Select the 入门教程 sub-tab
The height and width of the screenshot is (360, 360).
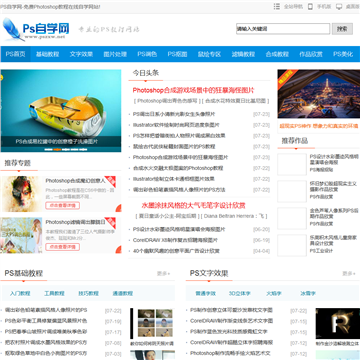tap(20, 294)
